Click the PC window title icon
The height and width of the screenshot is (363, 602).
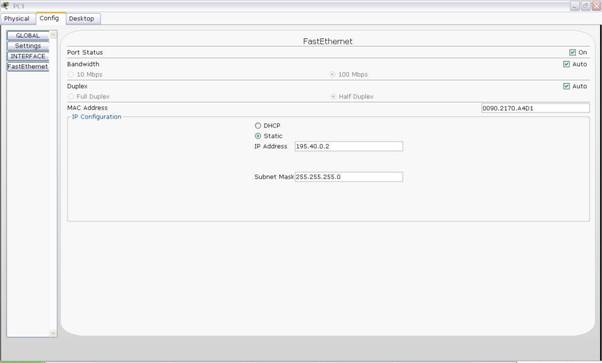coord(5,5)
